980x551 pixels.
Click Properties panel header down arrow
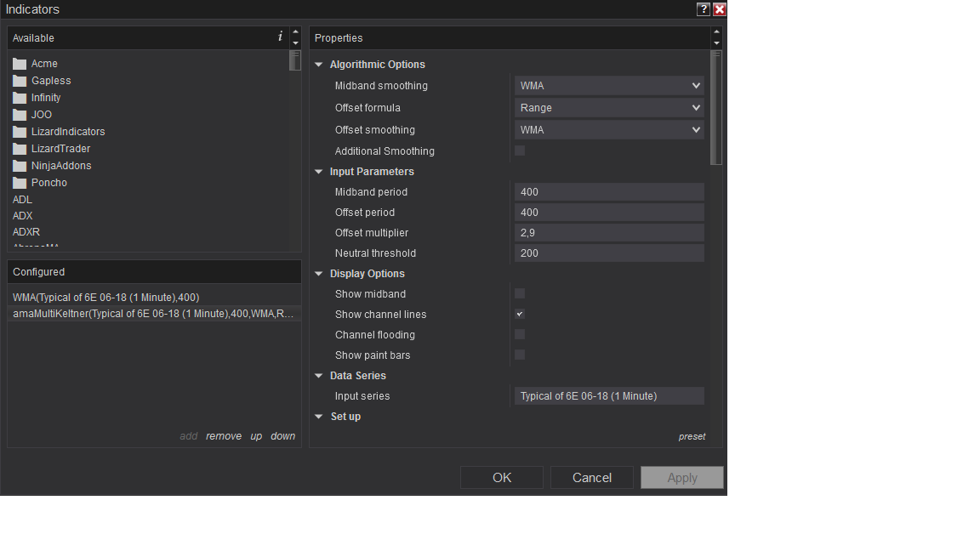(x=716, y=43)
